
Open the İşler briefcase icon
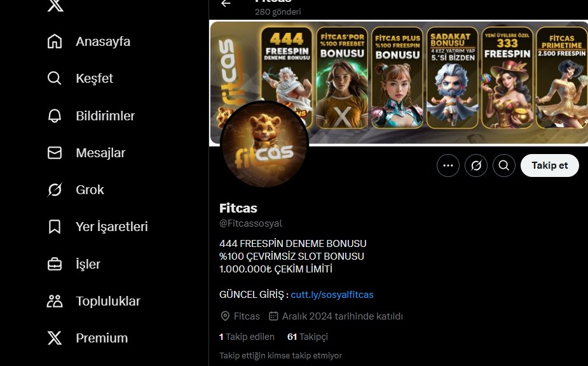pos(55,264)
